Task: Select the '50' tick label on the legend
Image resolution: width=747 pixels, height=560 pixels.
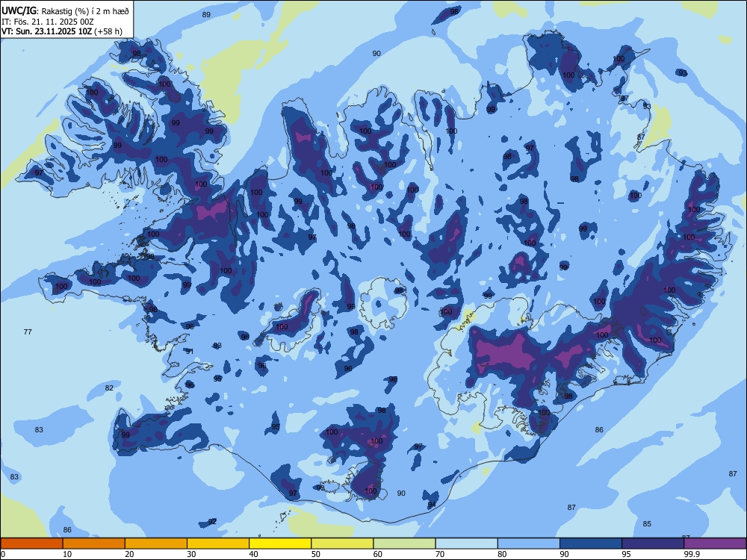Action: (x=315, y=554)
